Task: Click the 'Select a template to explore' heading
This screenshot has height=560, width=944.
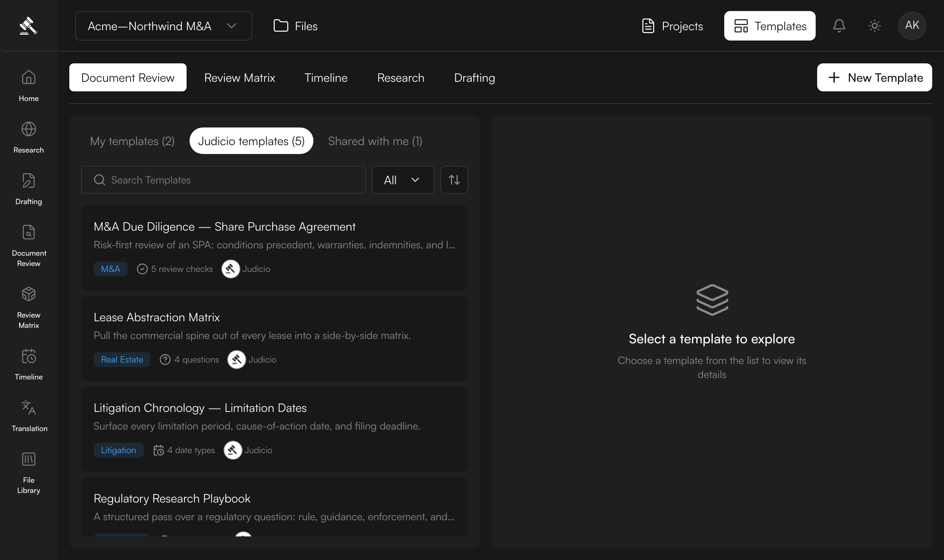Action: pyautogui.click(x=712, y=339)
